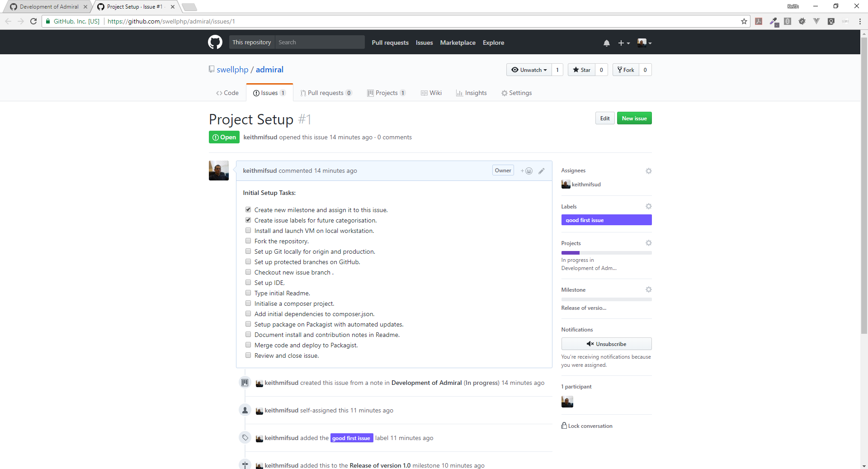Unsubscribe from issue notifications
Viewport: 868px width, 469px height.
click(x=606, y=344)
